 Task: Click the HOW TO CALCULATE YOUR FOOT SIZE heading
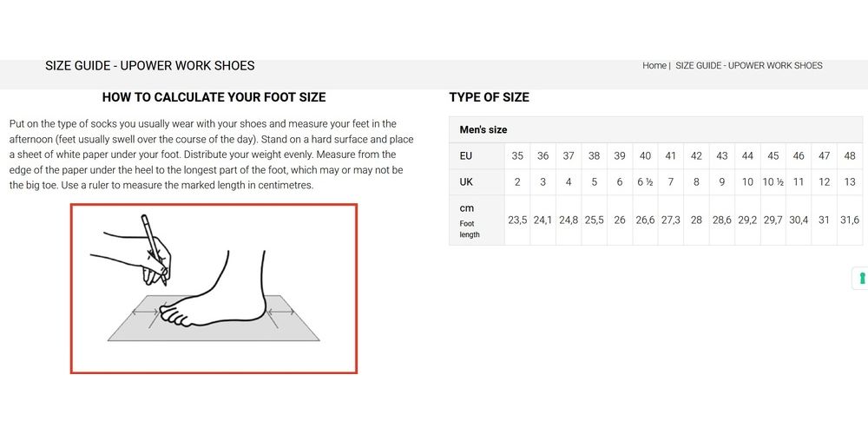tap(214, 97)
